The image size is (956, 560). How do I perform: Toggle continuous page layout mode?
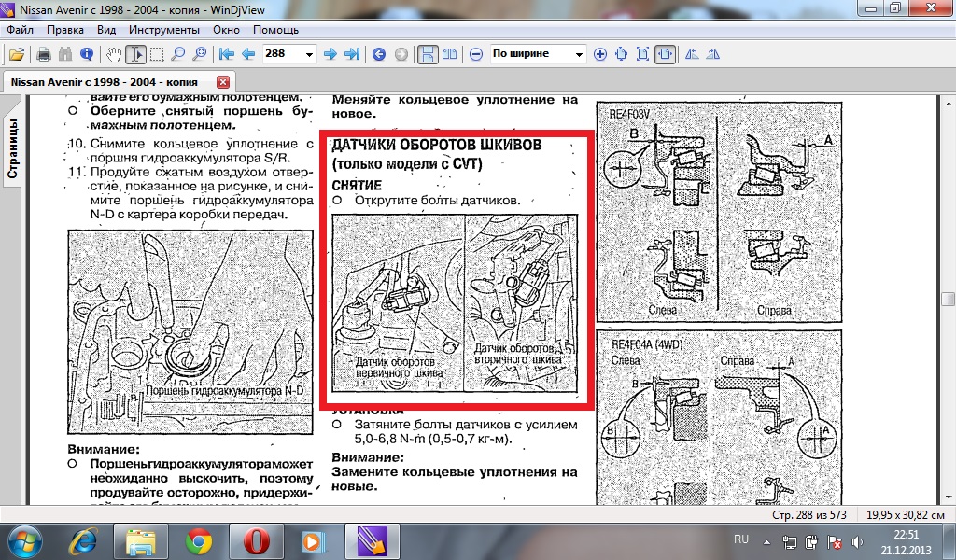coord(427,54)
